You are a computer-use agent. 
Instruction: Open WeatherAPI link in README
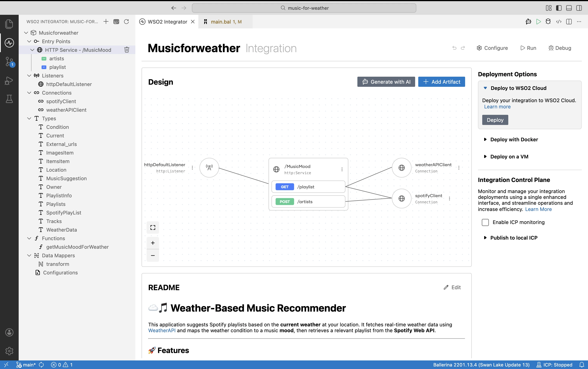pyautogui.click(x=162, y=330)
